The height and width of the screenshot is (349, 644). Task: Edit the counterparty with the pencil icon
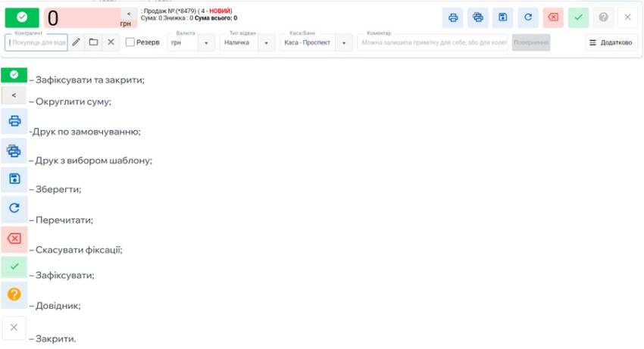point(77,42)
